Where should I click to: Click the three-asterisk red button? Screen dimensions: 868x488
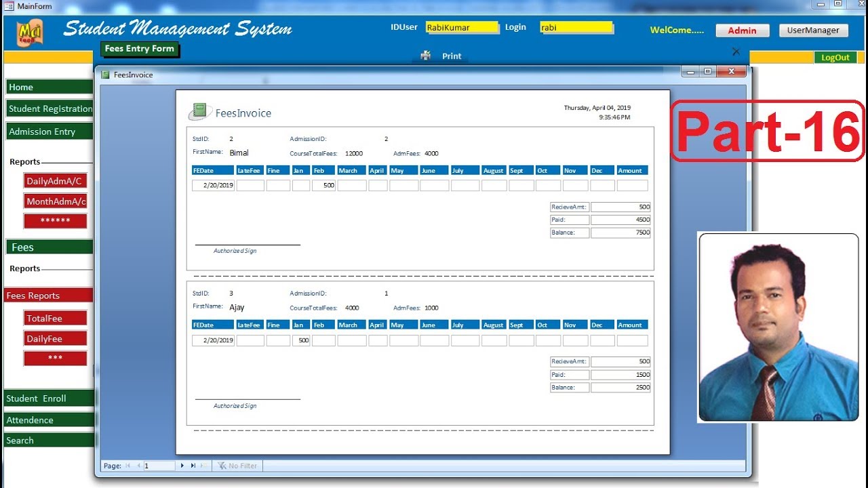(56, 358)
